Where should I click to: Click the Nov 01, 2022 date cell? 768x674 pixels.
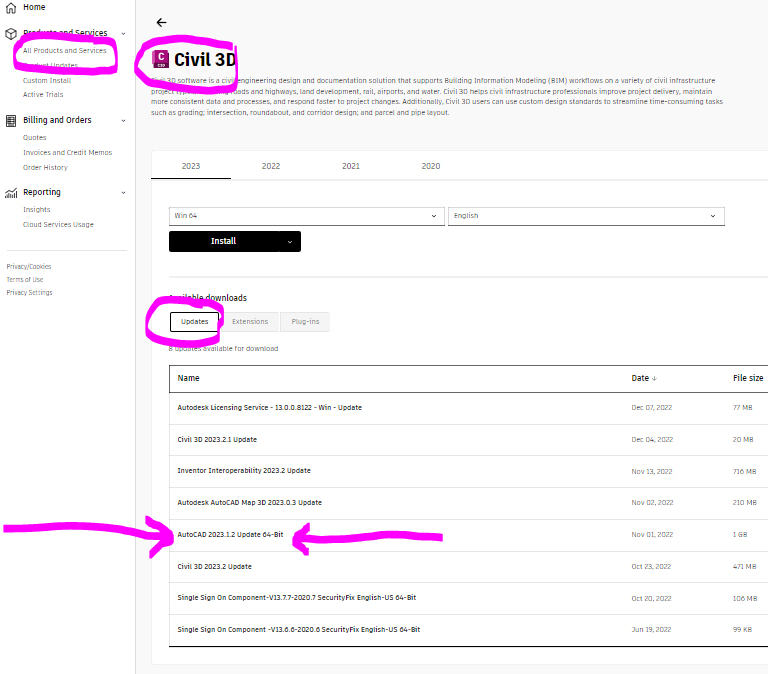652,535
